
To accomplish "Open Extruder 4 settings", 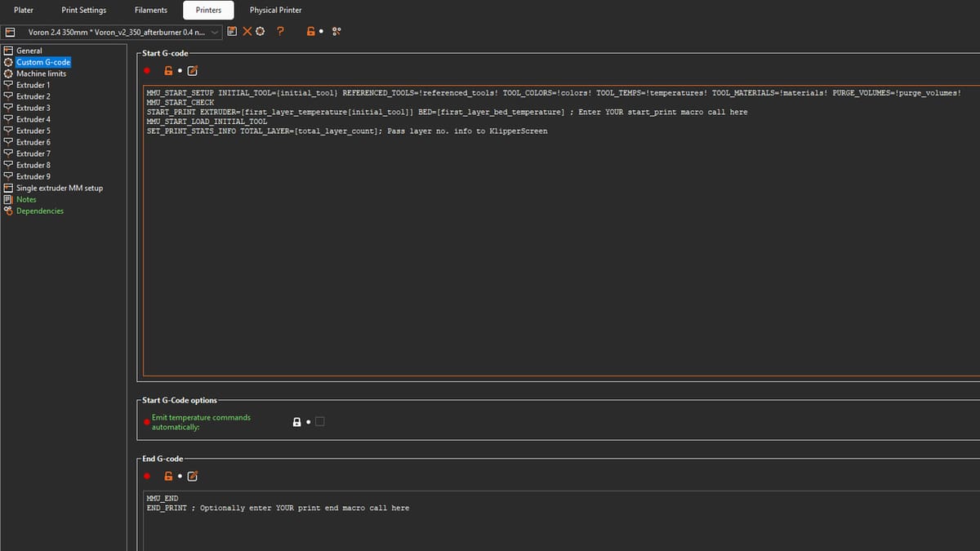I will pyautogui.click(x=33, y=119).
